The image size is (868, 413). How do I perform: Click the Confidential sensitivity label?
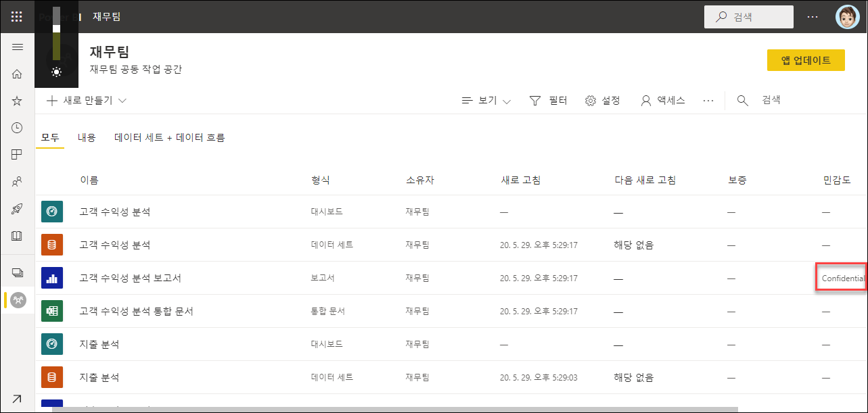tap(843, 278)
